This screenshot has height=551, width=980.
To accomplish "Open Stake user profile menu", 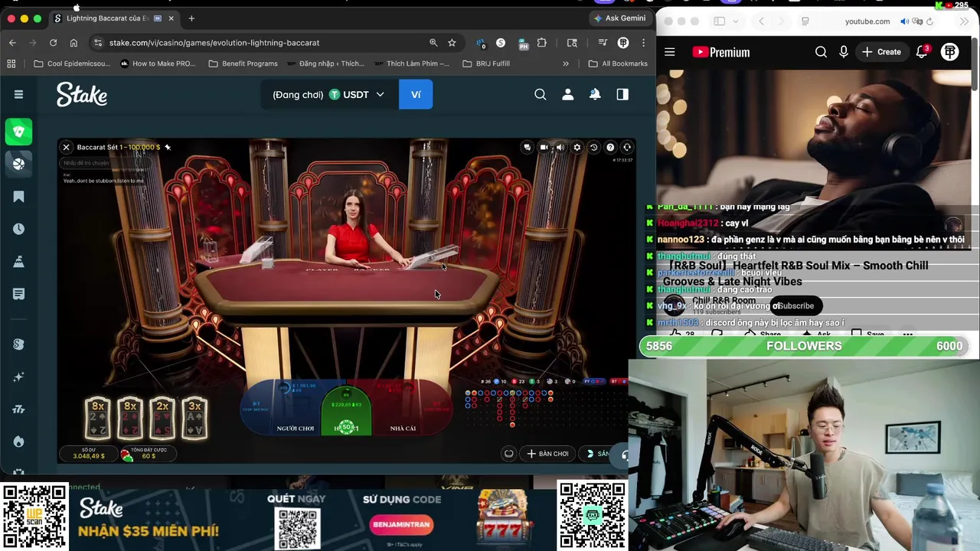I will click(x=568, y=94).
